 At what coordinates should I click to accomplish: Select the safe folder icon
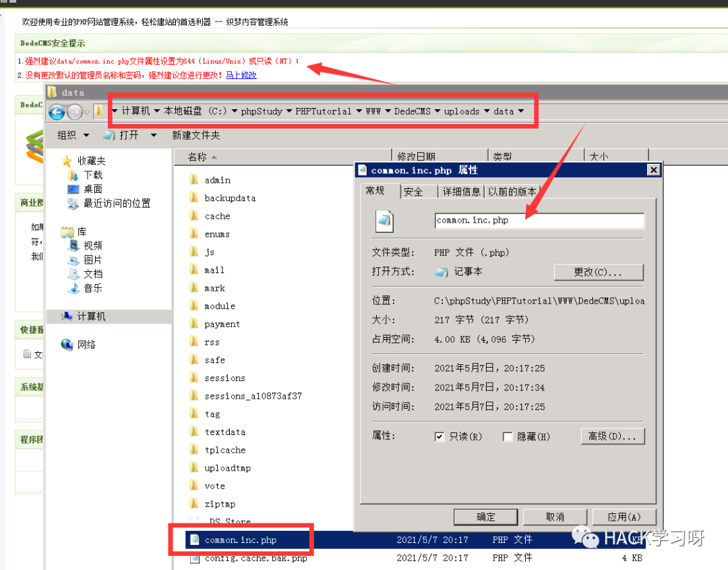pos(194,360)
